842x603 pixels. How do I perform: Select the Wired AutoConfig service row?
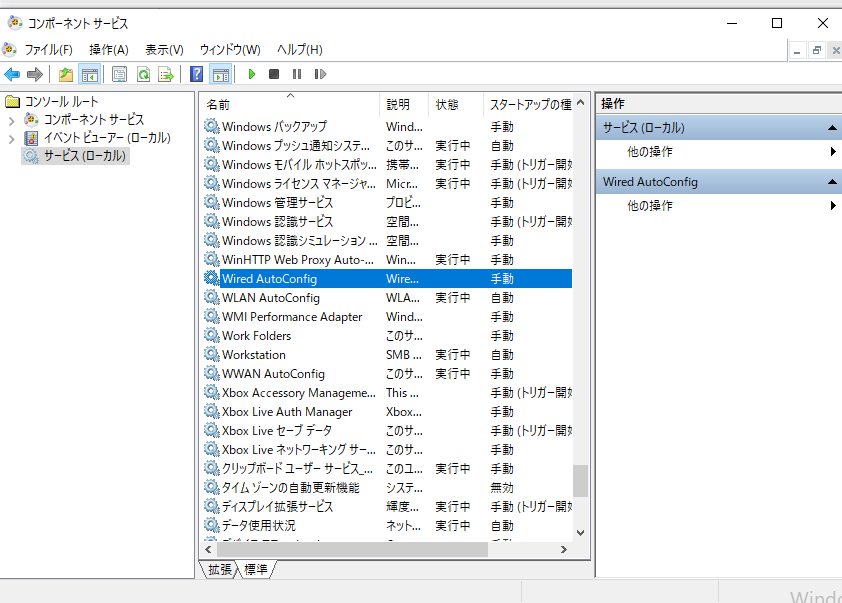[387, 279]
